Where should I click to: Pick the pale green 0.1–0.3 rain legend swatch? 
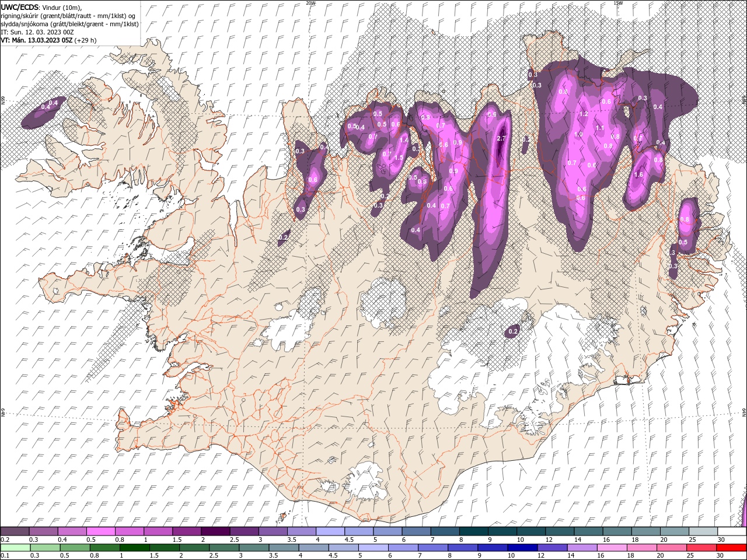(x=15, y=548)
